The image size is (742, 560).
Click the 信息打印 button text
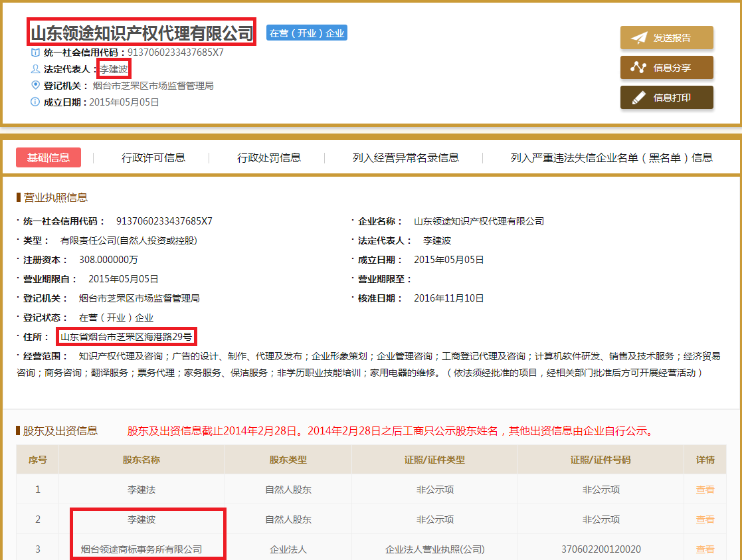672,98
